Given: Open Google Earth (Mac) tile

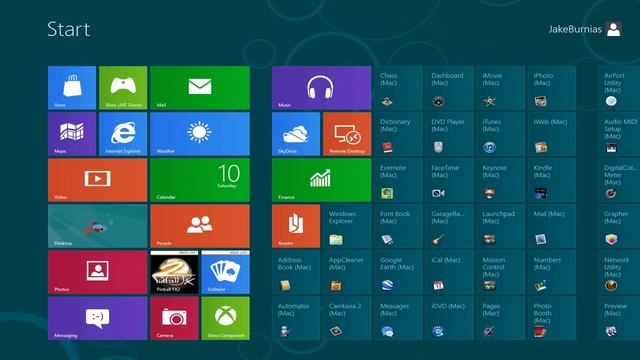Looking at the screenshot, I should (398, 272).
